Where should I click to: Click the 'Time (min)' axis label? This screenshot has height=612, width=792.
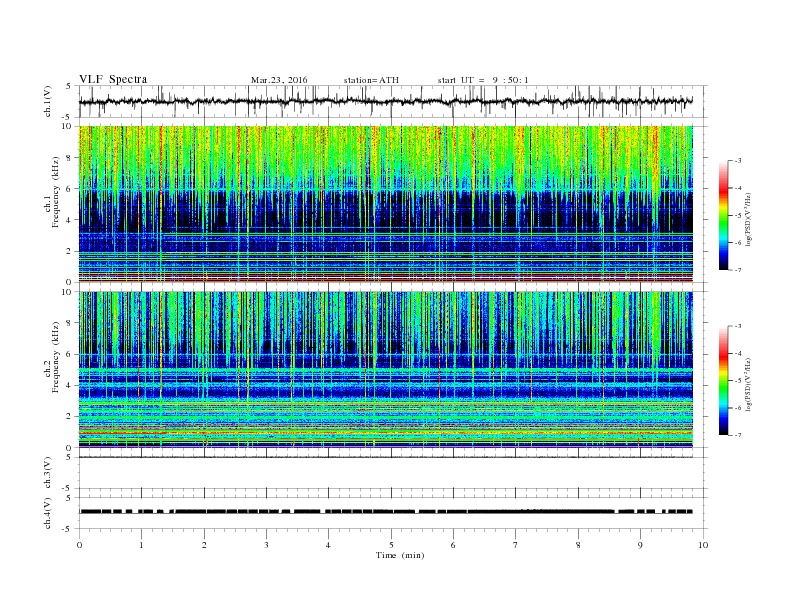click(x=400, y=555)
